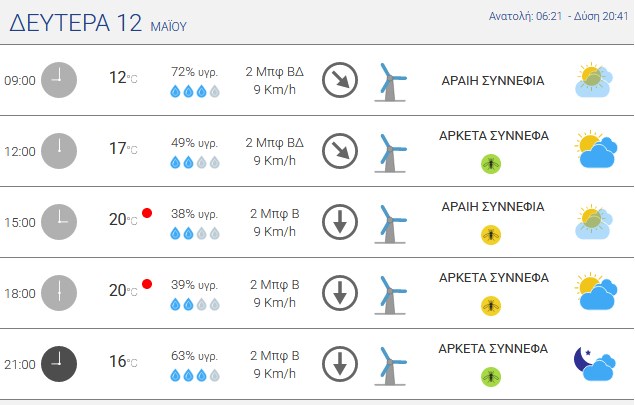This screenshot has height=405, width=635.
Task: Click the sun and cloud icon at 18:00
Action: point(596,291)
